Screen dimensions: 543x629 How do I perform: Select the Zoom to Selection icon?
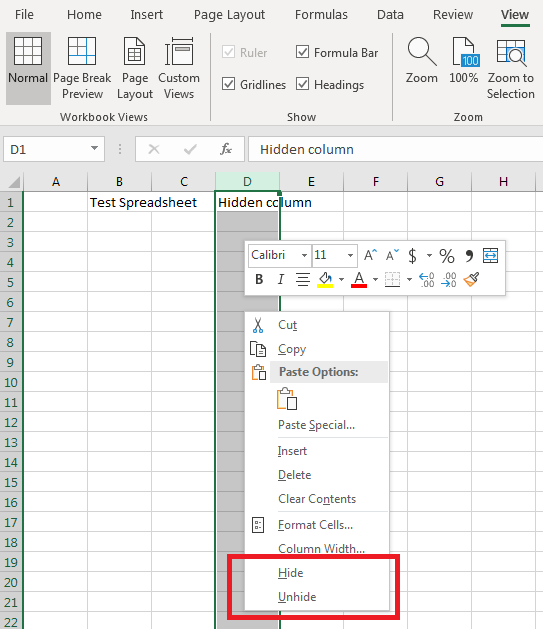[511, 52]
